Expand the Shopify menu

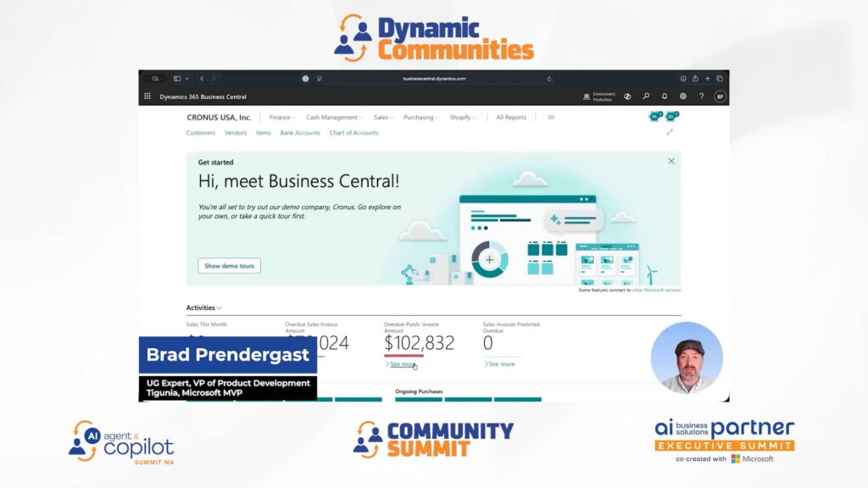[x=463, y=117]
